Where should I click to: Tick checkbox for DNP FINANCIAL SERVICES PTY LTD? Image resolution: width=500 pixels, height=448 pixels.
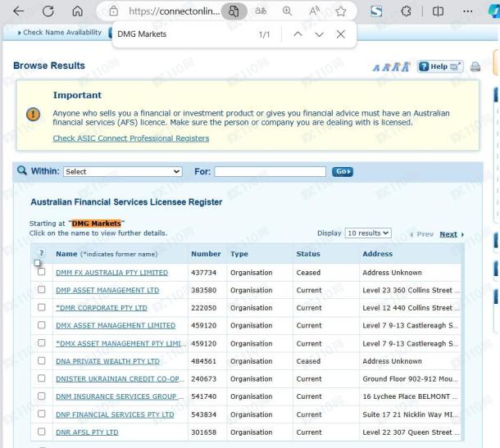(x=42, y=414)
